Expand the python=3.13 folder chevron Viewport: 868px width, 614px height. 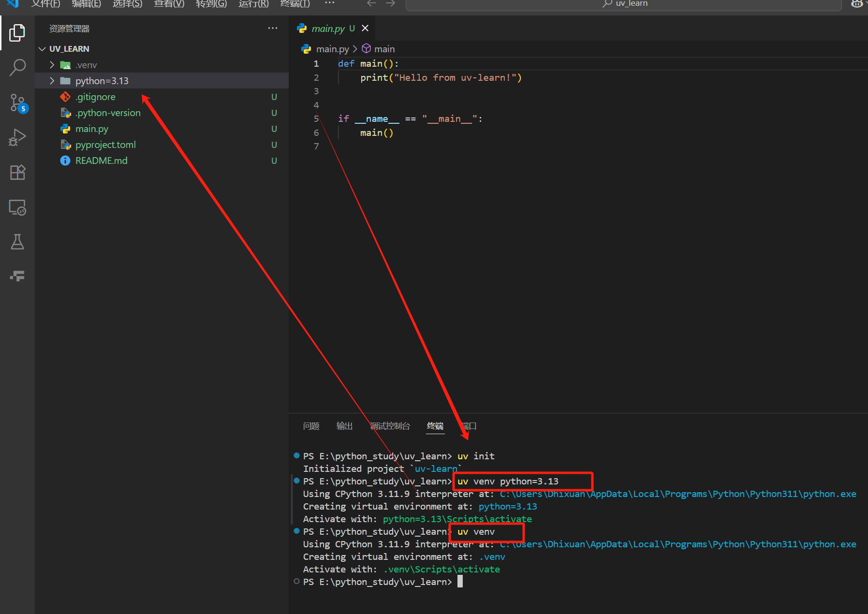(x=52, y=81)
